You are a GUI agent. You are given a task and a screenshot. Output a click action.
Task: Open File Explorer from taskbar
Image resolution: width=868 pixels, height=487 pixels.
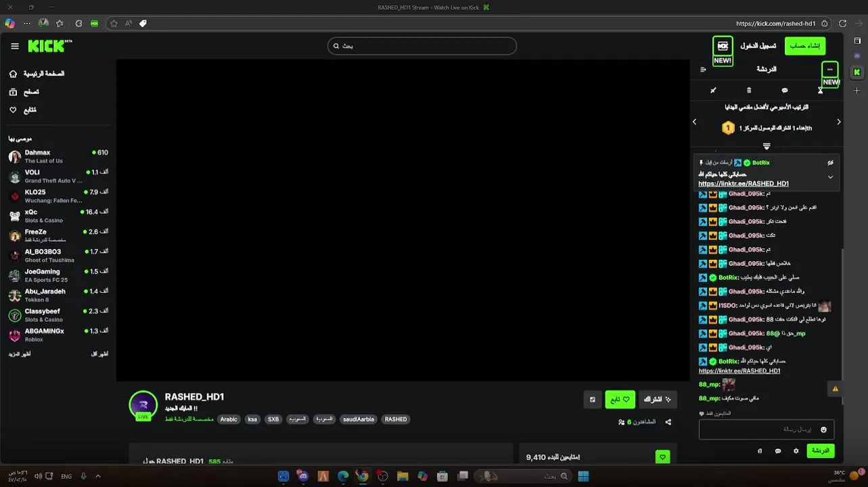pyautogui.click(x=403, y=476)
